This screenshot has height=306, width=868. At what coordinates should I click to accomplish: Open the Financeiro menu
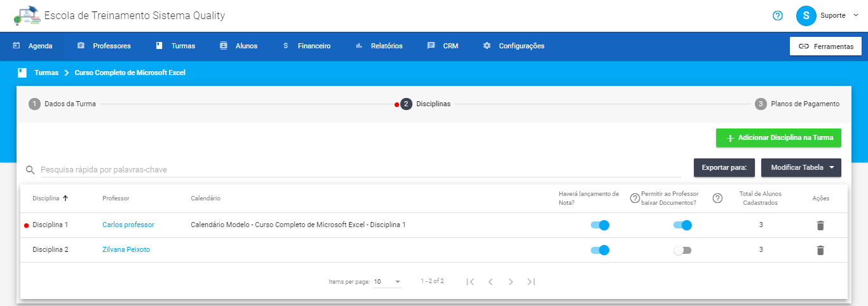point(307,46)
